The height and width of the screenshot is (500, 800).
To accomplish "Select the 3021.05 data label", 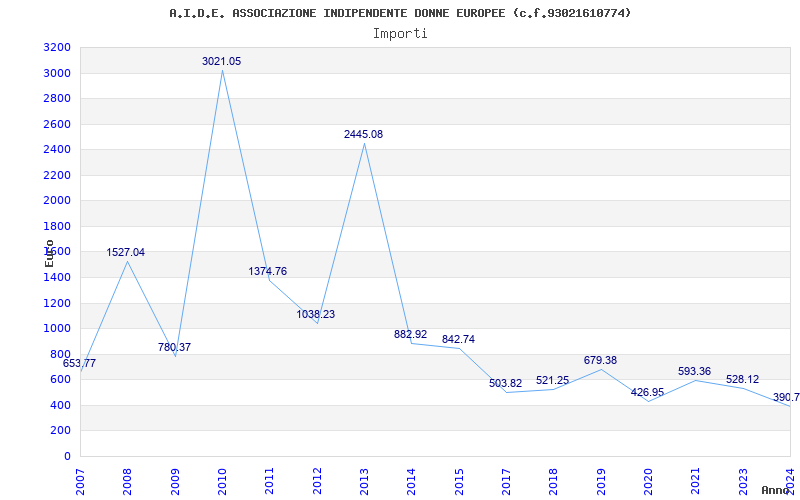I will pyautogui.click(x=221, y=61).
